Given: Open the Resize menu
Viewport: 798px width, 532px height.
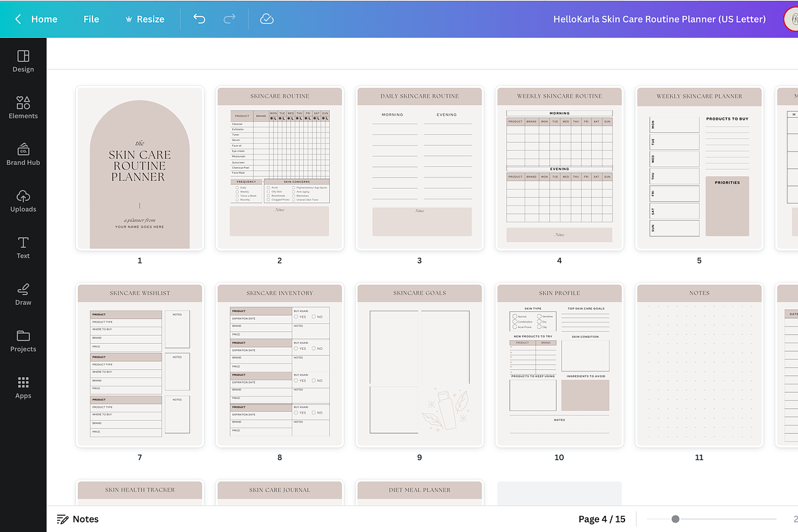Looking at the screenshot, I should (x=144, y=19).
